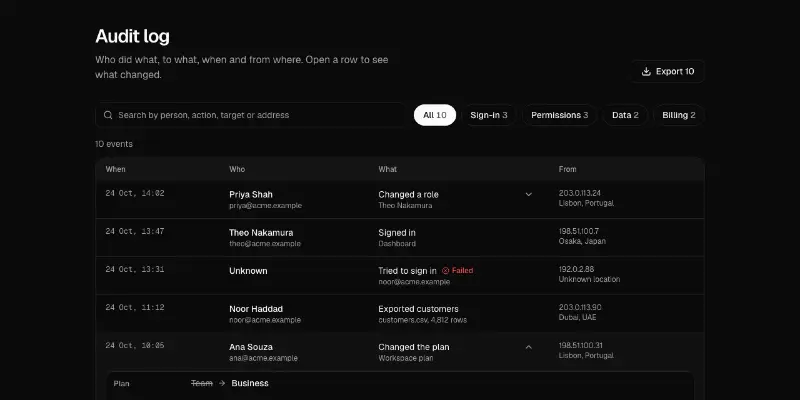Click Noor Haddad name
This screenshot has height=400, width=800.
(x=256, y=309)
